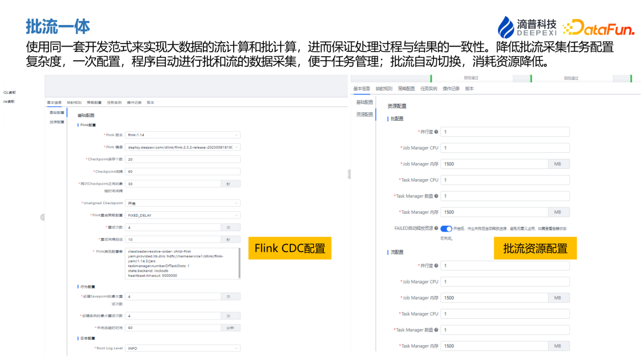The image size is (644, 363).
Task: Select 操作记录 tab in the resource config panel
Action: 451,88
